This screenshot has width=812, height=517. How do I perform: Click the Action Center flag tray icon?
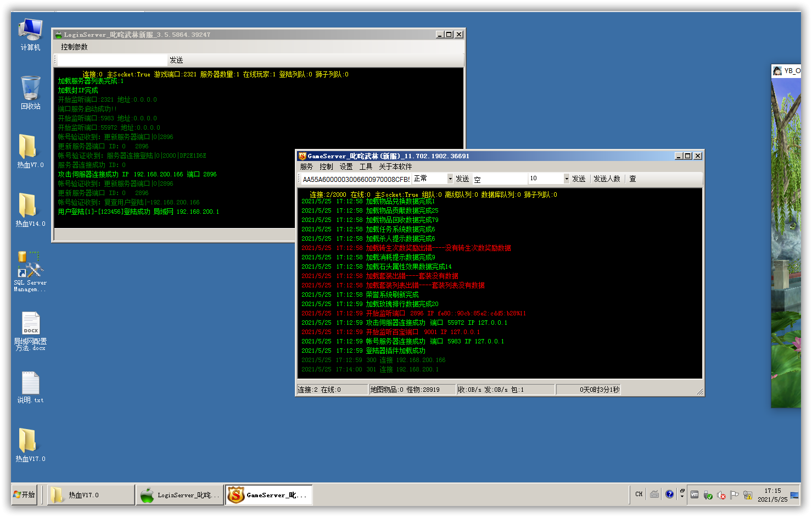point(734,494)
